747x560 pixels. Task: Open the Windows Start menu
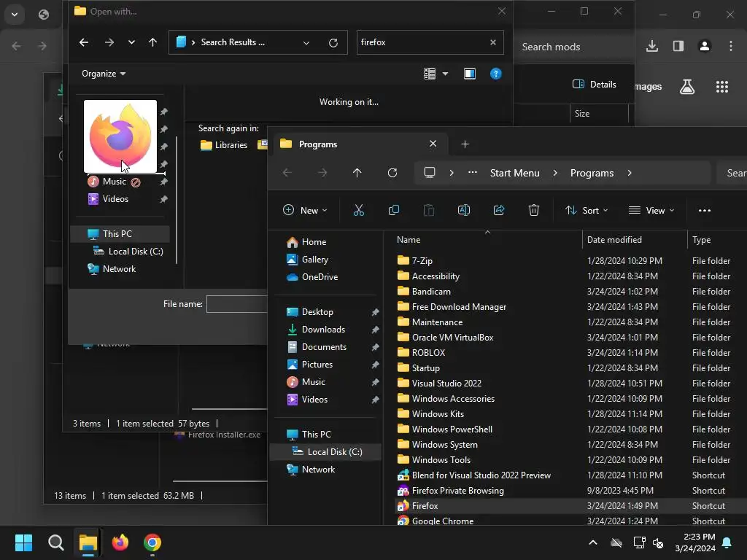[x=23, y=542]
